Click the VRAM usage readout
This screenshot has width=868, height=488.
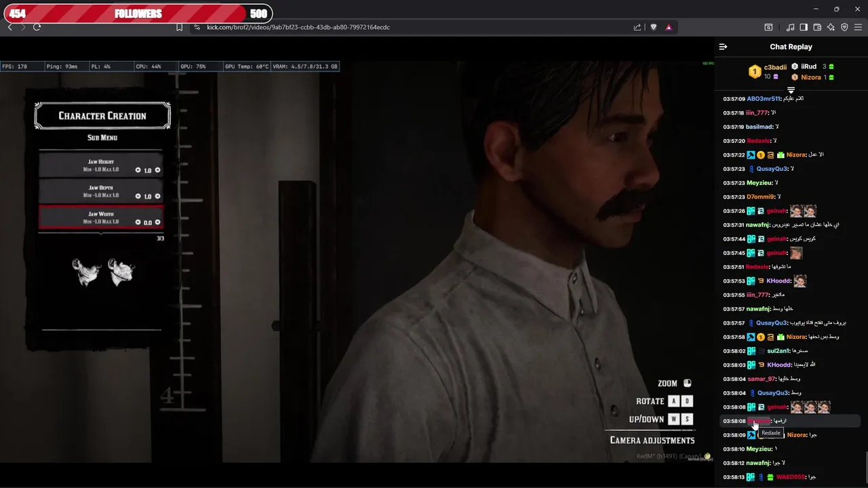[x=305, y=66]
